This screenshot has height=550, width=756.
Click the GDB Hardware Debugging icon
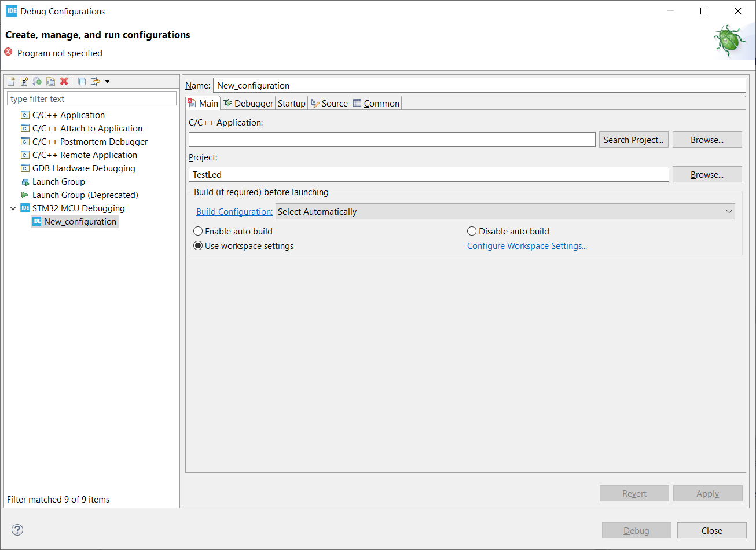point(25,168)
